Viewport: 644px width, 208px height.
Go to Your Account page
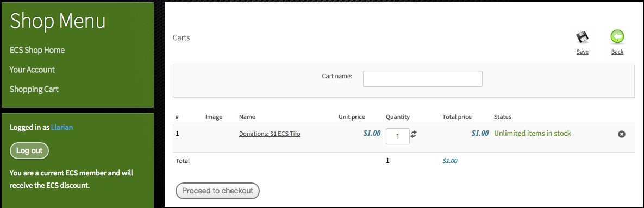(32, 70)
